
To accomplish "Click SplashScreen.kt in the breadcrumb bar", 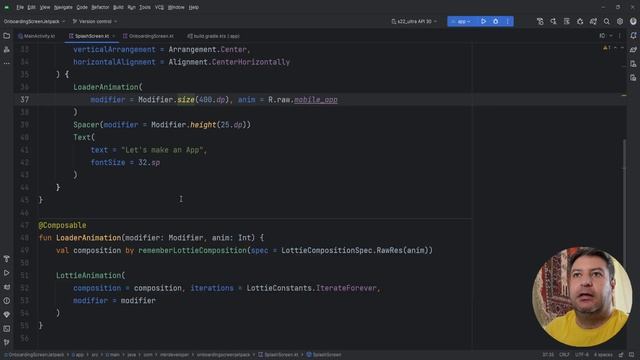I will coord(278,355).
